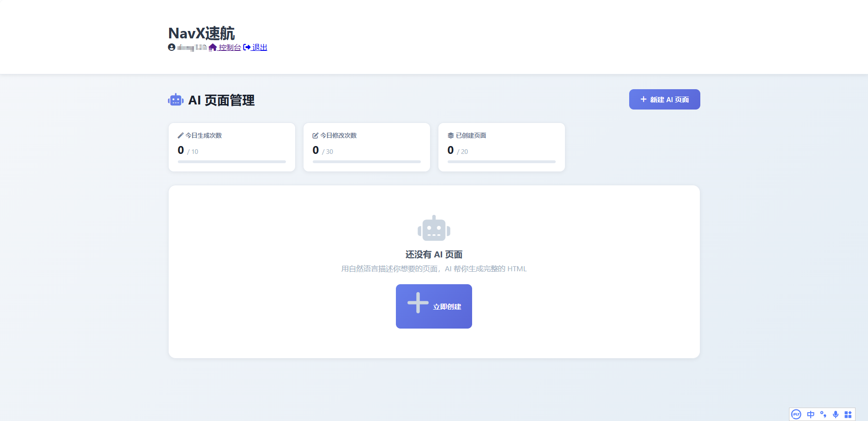Click the home icon beside 控制台

pos(213,47)
